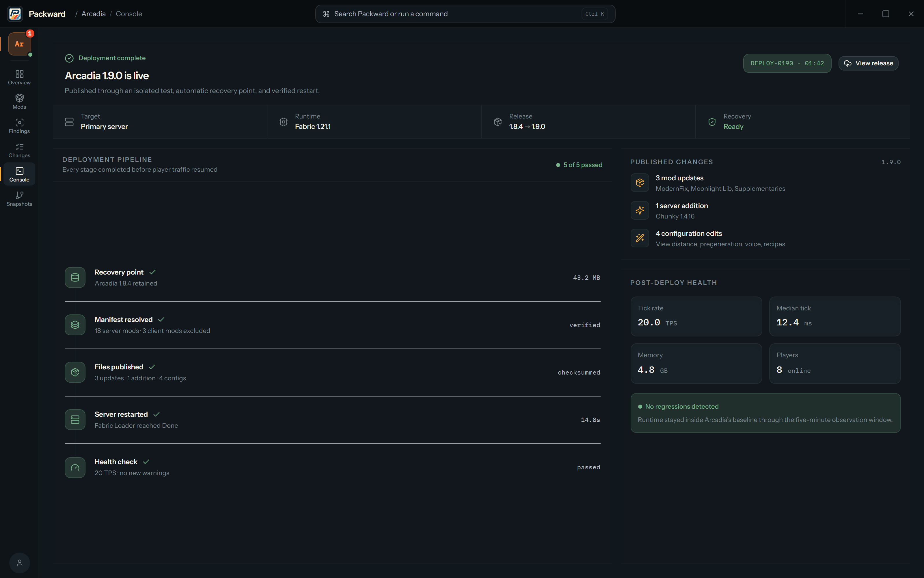Screen dimensions: 924x578
Task: Click the DEPLOY-0190 badge
Action: 787,63
